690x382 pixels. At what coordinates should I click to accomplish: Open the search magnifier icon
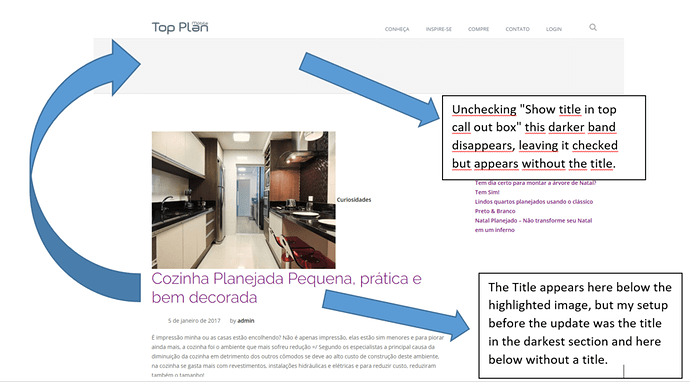(x=593, y=27)
